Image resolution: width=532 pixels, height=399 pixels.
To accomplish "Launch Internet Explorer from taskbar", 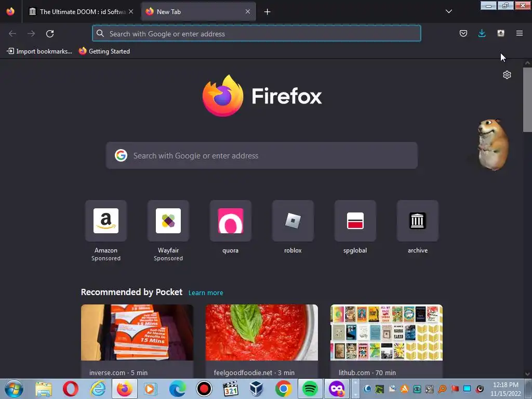I will tap(98, 389).
